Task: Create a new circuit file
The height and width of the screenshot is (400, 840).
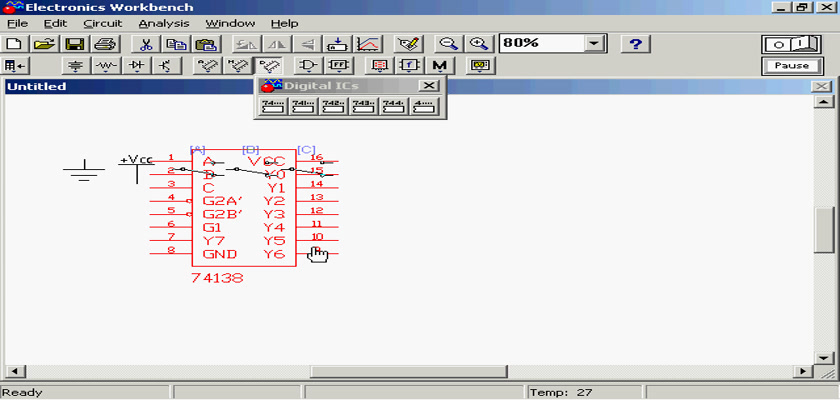Action: pos(14,44)
